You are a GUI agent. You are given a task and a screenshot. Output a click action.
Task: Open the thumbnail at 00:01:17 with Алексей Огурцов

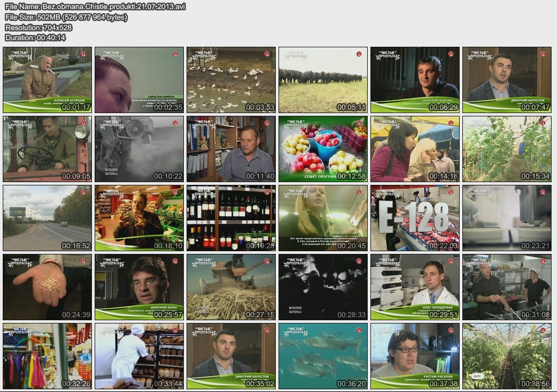(47, 80)
